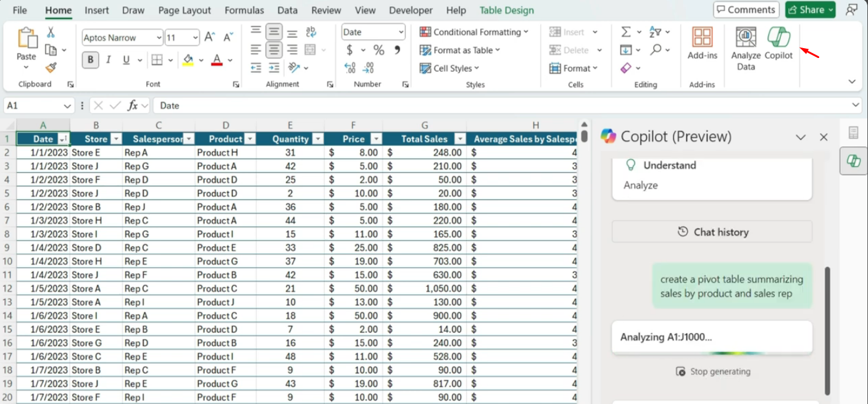Toggle Align Left

pyautogui.click(x=256, y=50)
